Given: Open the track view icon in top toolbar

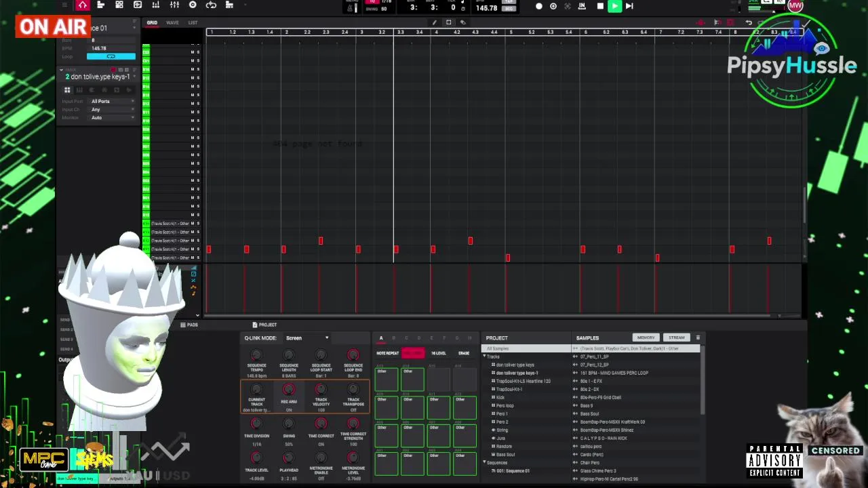Looking at the screenshot, I should [x=100, y=5].
